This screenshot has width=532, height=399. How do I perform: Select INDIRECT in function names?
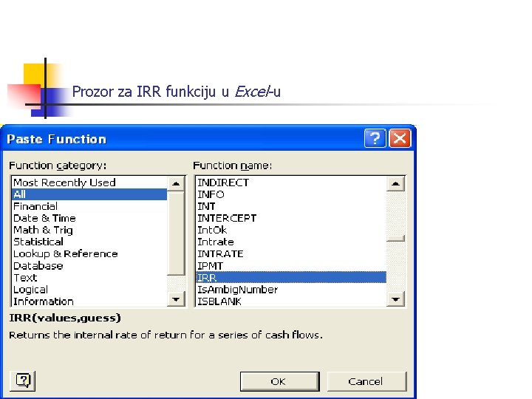coord(291,183)
